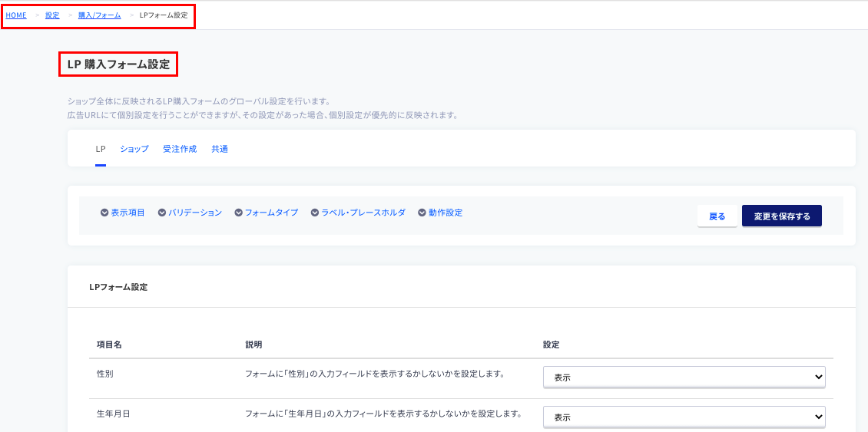Screen dimensions: 868x432
Task: Switch to the LP tab
Action: (x=101, y=149)
